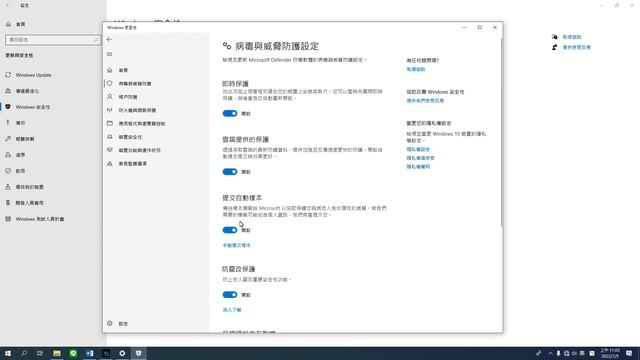Click 深入了解 under 防竄改保護

point(232,310)
